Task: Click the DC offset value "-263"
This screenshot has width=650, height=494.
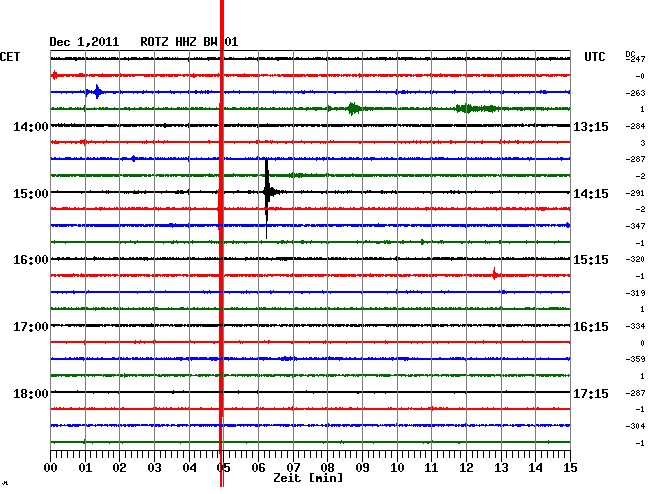Action: pos(635,93)
